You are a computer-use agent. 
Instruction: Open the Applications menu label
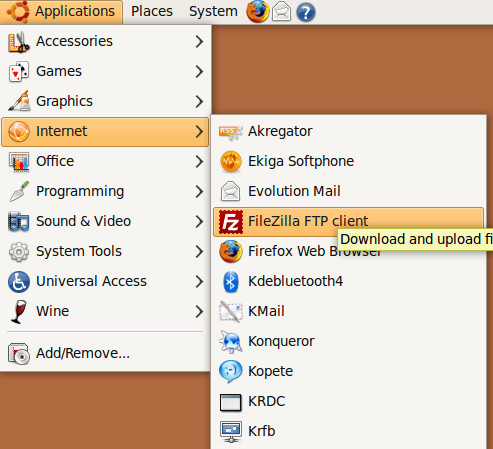[75, 12]
